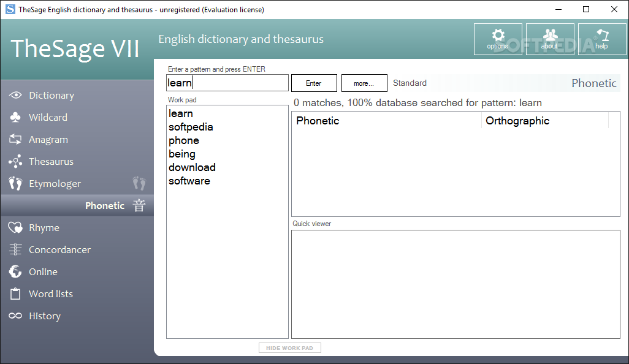Click the Etymologer footprints icon

pyautogui.click(x=15, y=184)
